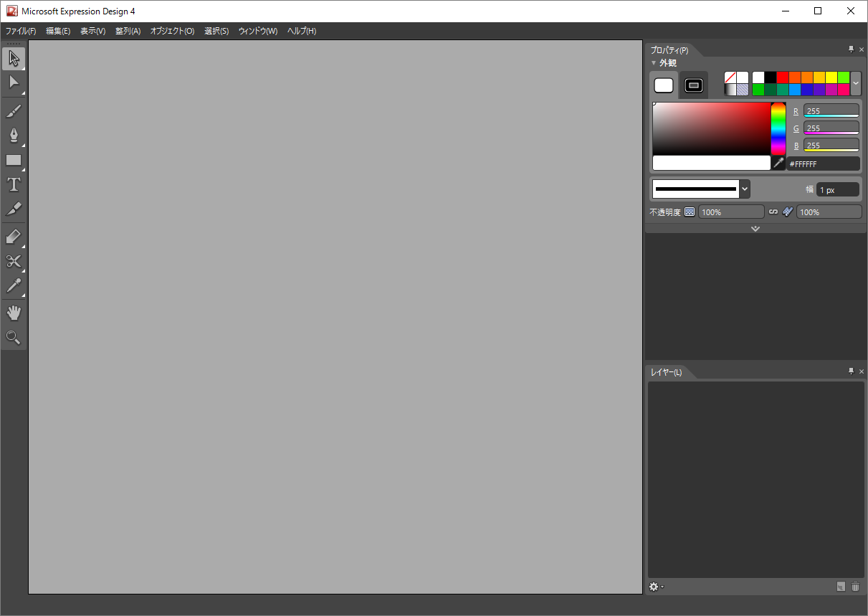Open the 選択(S) menu
This screenshot has height=616, width=868.
point(216,32)
